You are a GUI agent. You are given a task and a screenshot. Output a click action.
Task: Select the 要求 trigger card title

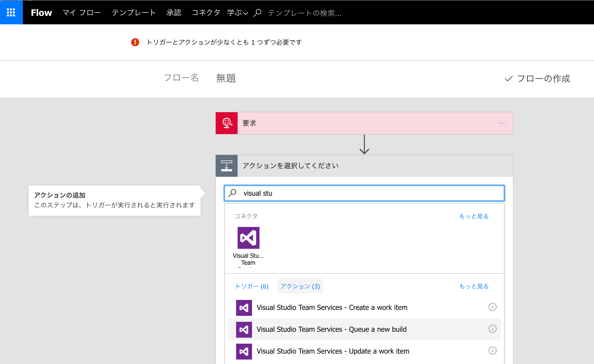click(x=249, y=123)
